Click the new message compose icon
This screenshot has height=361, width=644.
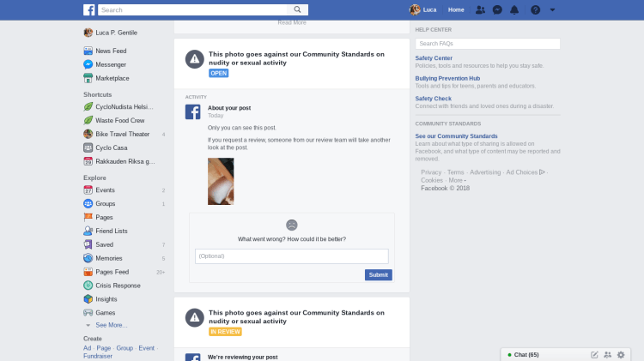pos(594,355)
